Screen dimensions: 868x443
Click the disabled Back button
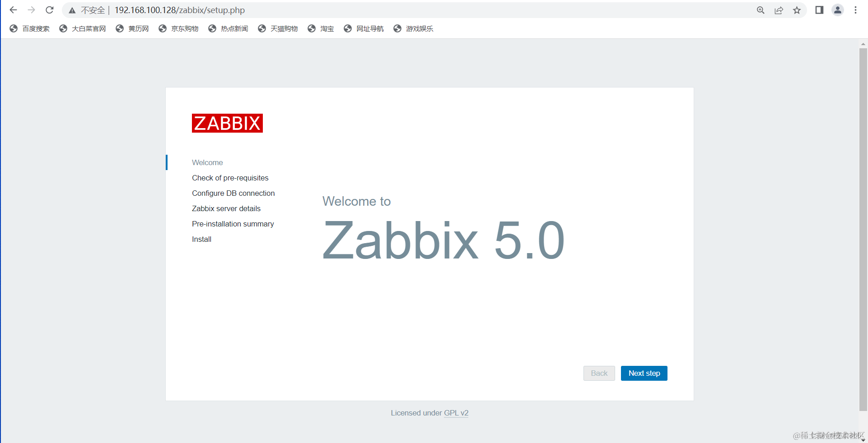[x=599, y=373]
